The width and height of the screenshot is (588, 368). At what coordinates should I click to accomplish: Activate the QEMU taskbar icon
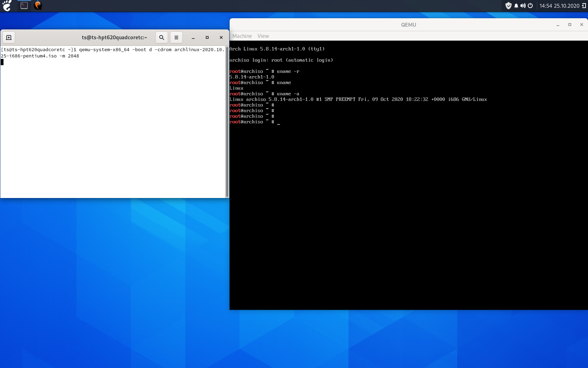[38, 6]
